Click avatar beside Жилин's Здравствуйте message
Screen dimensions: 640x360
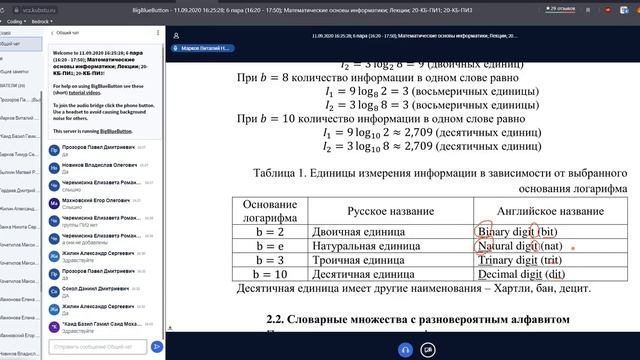pos(54,256)
